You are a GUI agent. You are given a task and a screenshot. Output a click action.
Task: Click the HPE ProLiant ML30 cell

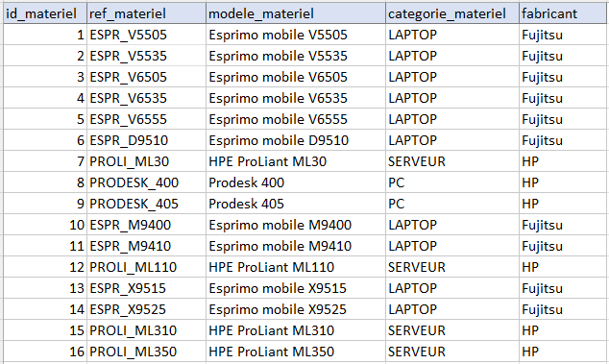click(x=296, y=161)
